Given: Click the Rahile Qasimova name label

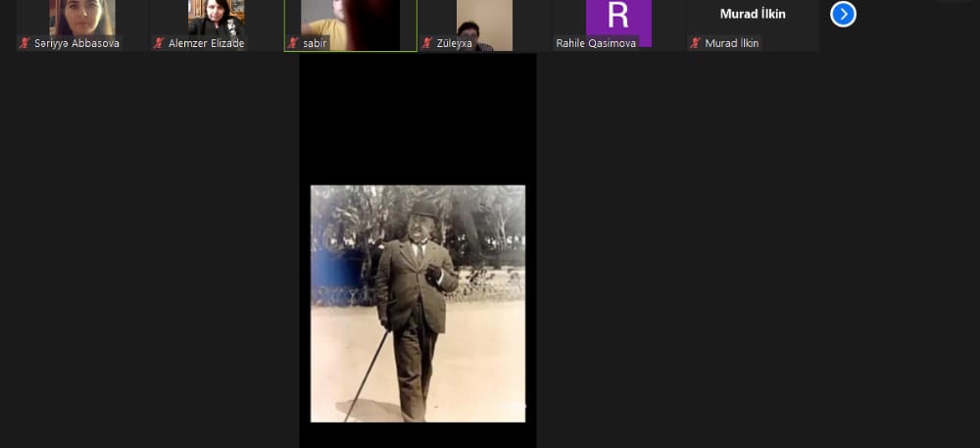Looking at the screenshot, I should [596, 43].
